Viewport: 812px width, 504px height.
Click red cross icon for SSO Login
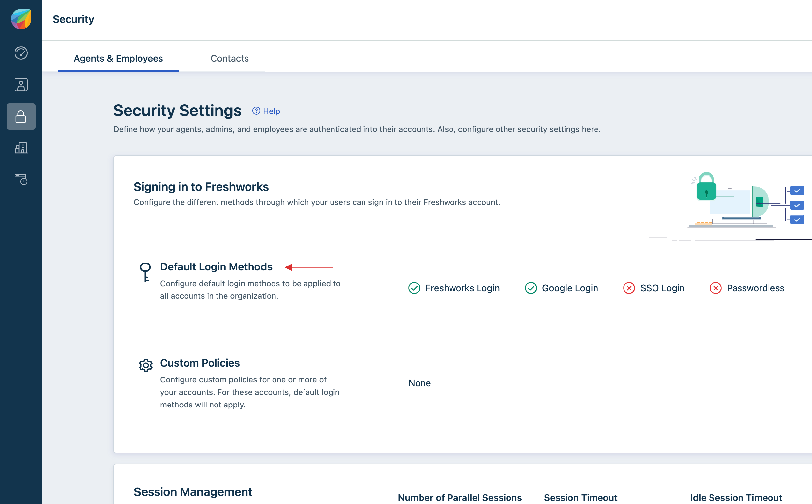[x=629, y=288]
